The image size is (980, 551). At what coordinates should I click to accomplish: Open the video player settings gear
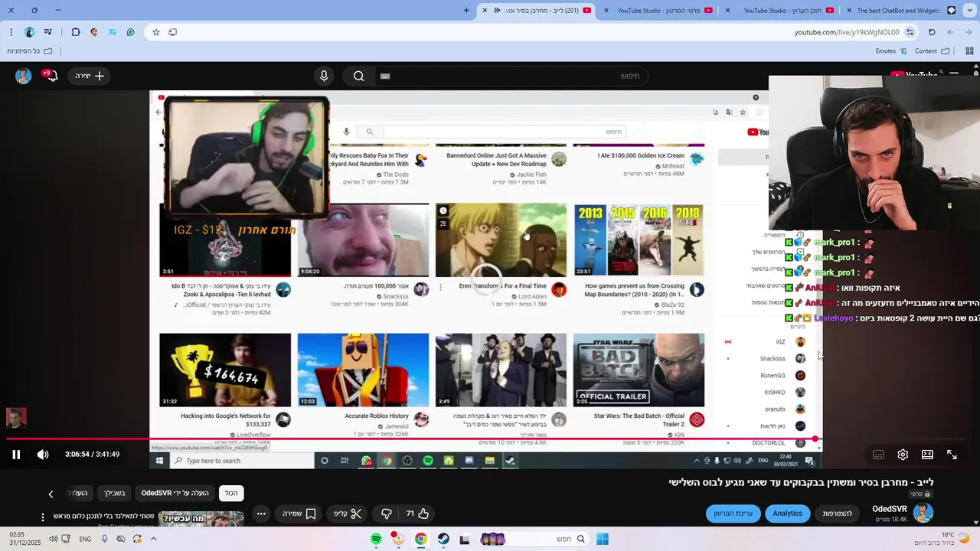click(x=903, y=455)
